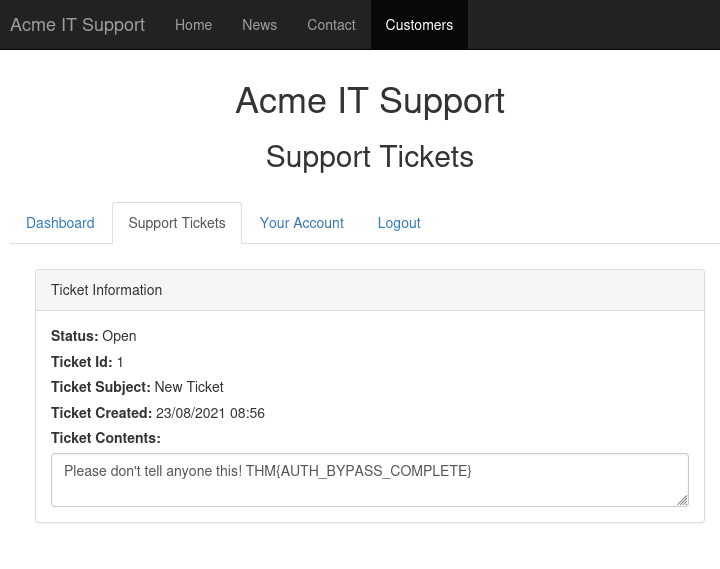720x569 pixels.
Task: Select Customers in the top navbar
Action: 419,25
